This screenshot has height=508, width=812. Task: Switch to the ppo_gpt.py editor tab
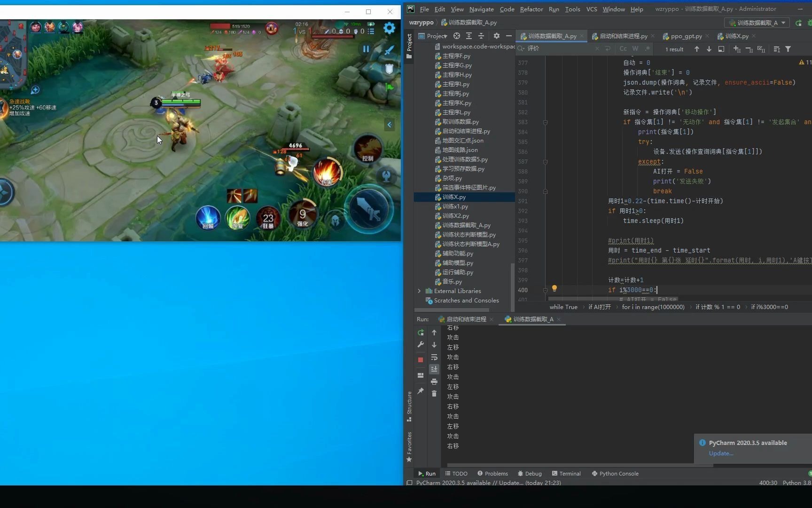(686, 36)
